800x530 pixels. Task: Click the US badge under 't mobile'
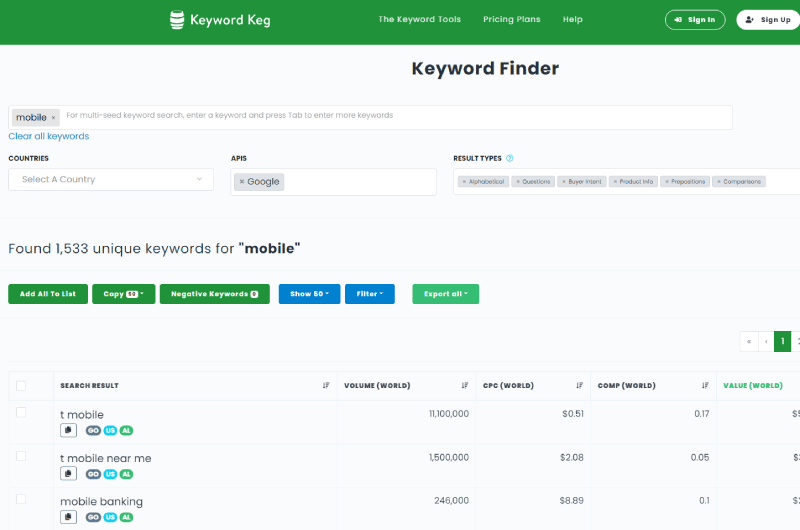pyautogui.click(x=110, y=431)
